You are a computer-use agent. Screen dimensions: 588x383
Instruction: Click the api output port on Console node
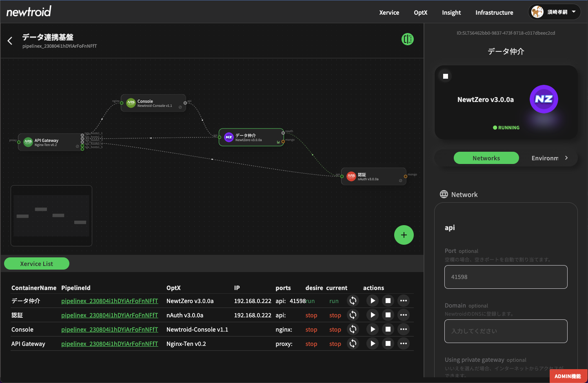click(185, 103)
